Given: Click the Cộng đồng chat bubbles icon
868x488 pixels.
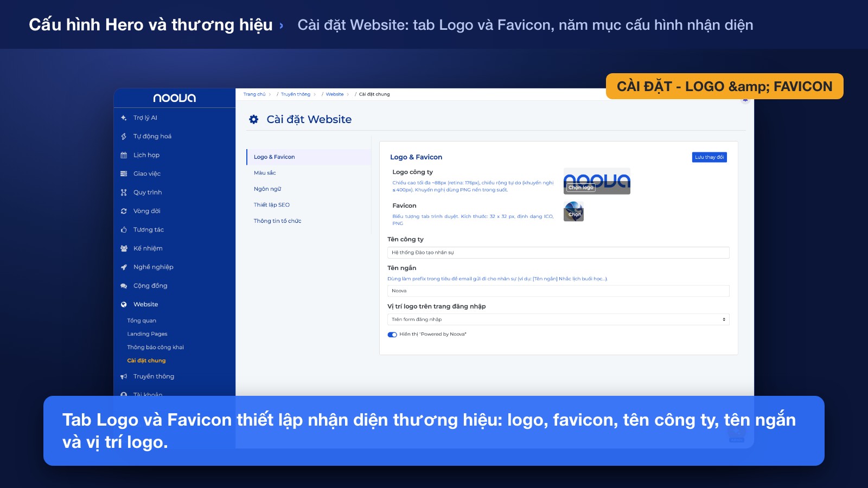Looking at the screenshot, I should tap(124, 286).
